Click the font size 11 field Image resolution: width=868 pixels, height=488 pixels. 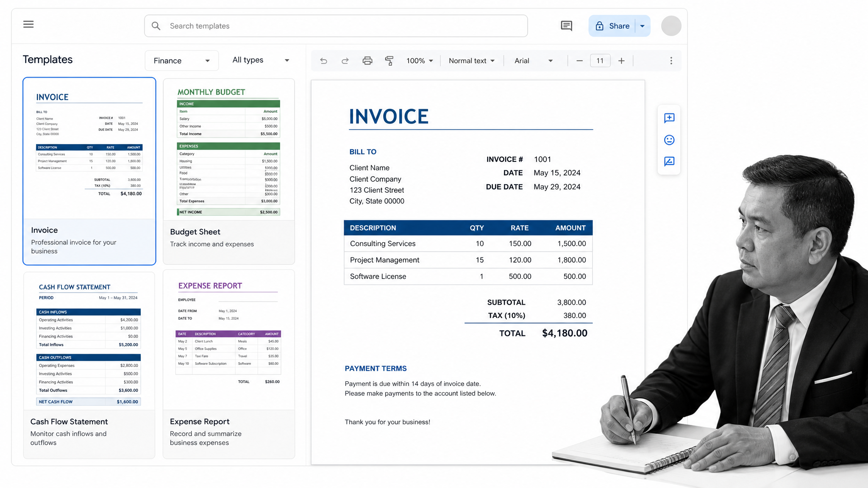click(x=600, y=61)
